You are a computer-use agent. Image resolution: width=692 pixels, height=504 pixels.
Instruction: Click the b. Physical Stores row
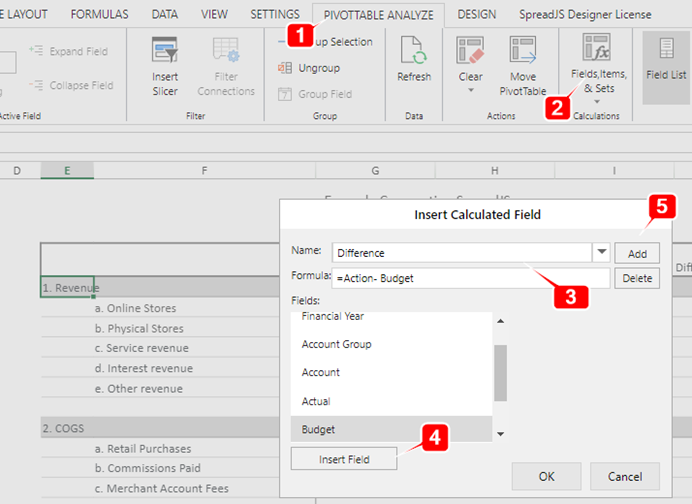160,328
